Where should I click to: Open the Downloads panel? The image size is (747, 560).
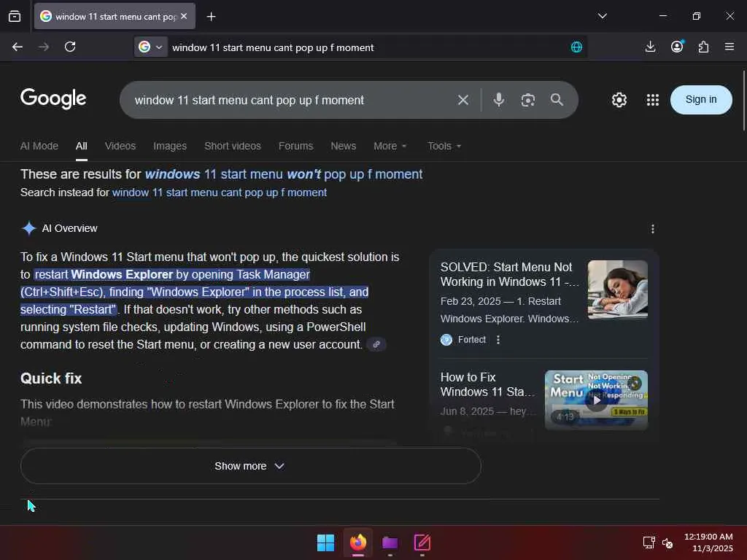pyautogui.click(x=650, y=47)
